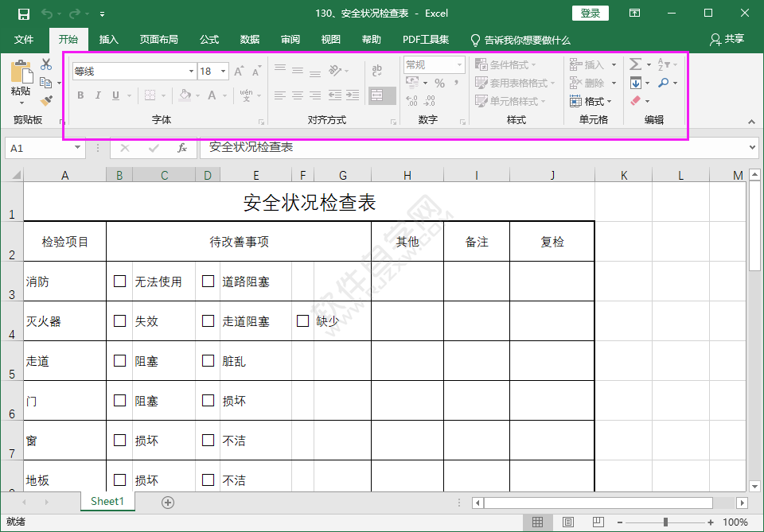The image size is (764, 532).
Task: Open the Find and Select magnifier icon
Action: [x=664, y=82]
